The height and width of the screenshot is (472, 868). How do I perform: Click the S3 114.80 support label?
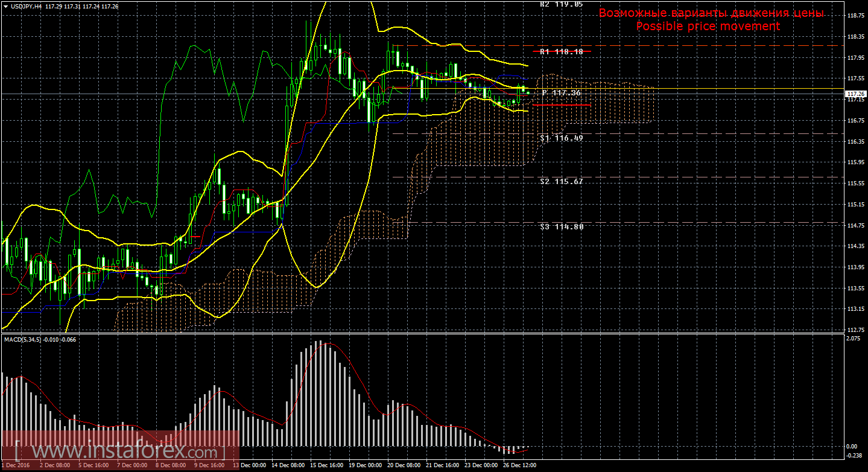click(561, 227)
